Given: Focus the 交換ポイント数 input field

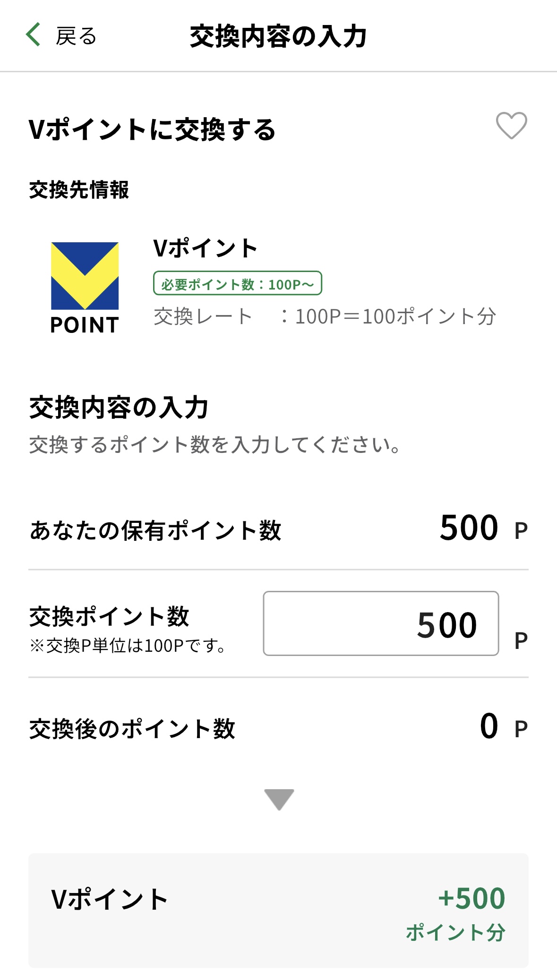Looking at the screenshot, I should click(x=381, y=623).
